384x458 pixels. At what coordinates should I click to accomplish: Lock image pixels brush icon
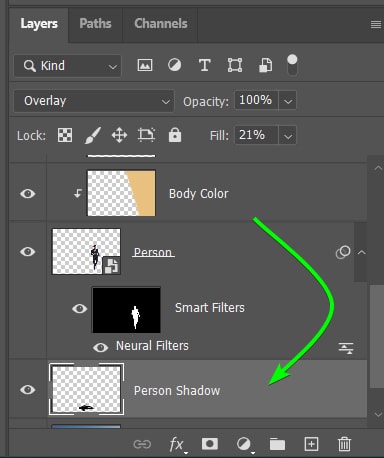pyautogui.click(x=92, y=135)
